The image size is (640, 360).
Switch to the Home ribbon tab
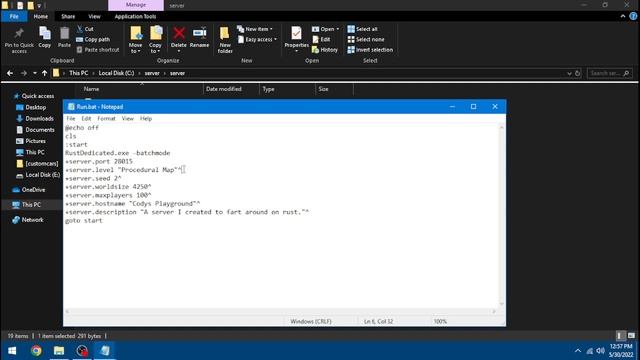point(40,16)
